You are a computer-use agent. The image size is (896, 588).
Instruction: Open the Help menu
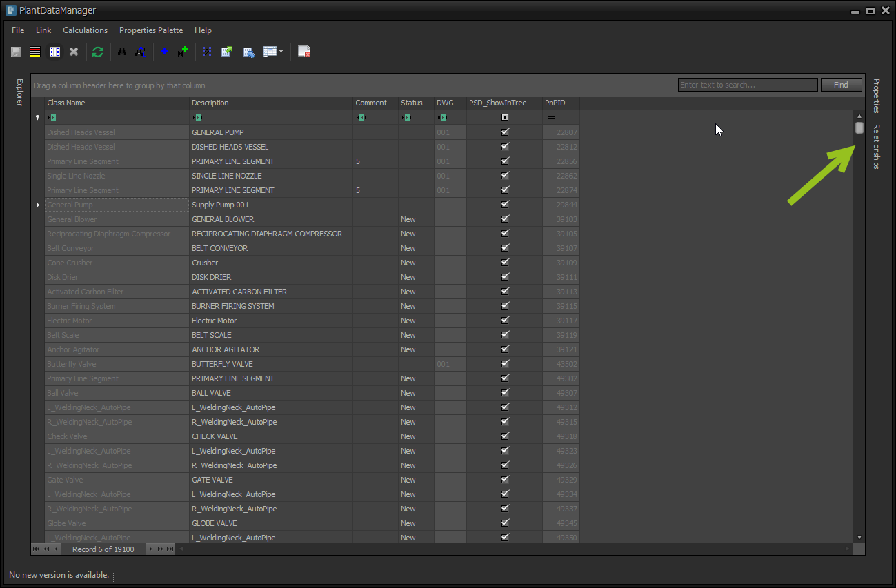click(203, 30)
